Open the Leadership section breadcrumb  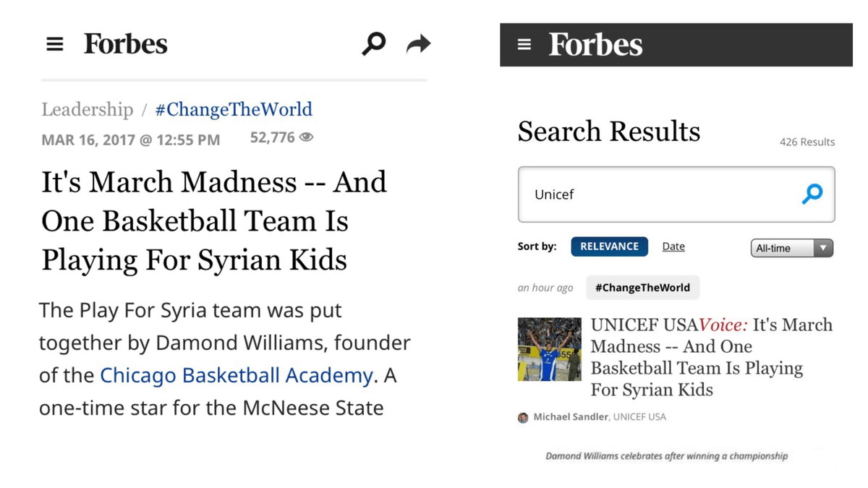tap(88, 110)
